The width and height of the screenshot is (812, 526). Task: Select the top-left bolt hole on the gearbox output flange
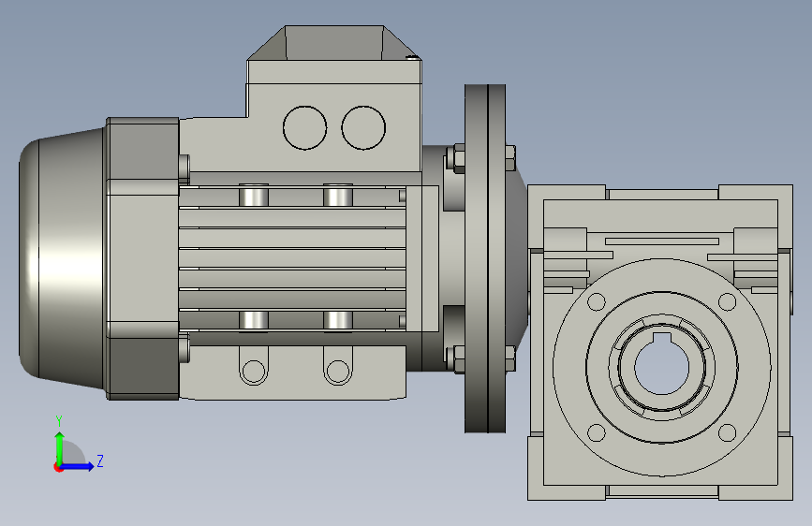coord(597,301)
